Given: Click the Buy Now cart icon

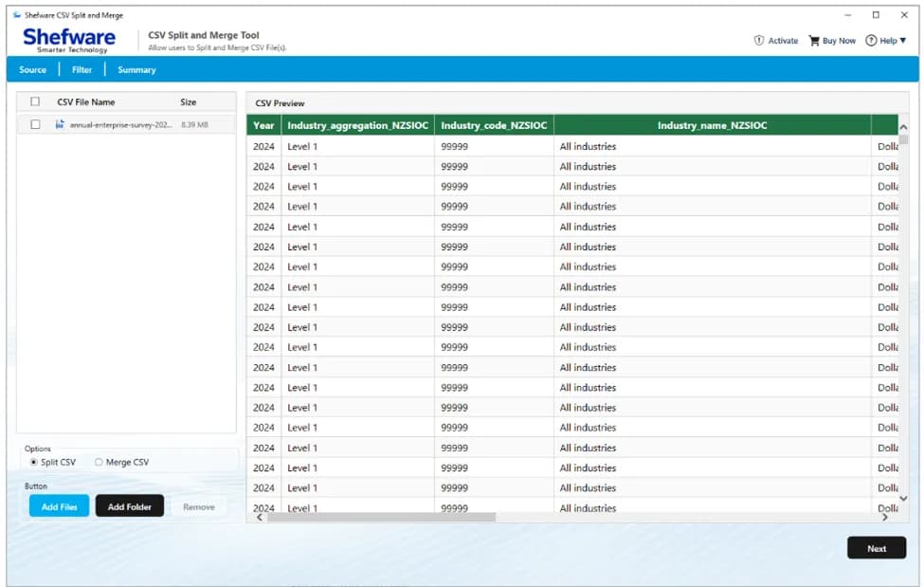Looking at the screenshot, I should click(814, 41).
